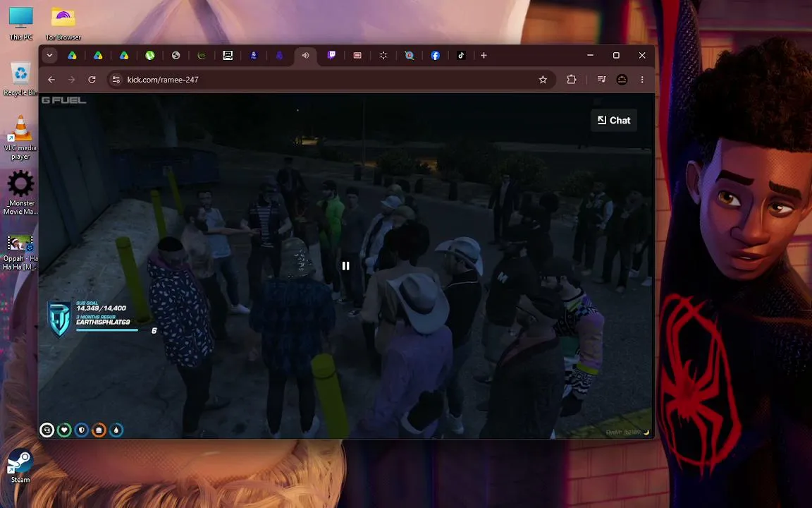
Task: Switch to the TikTok tab
Action: (x=461, y=55)
